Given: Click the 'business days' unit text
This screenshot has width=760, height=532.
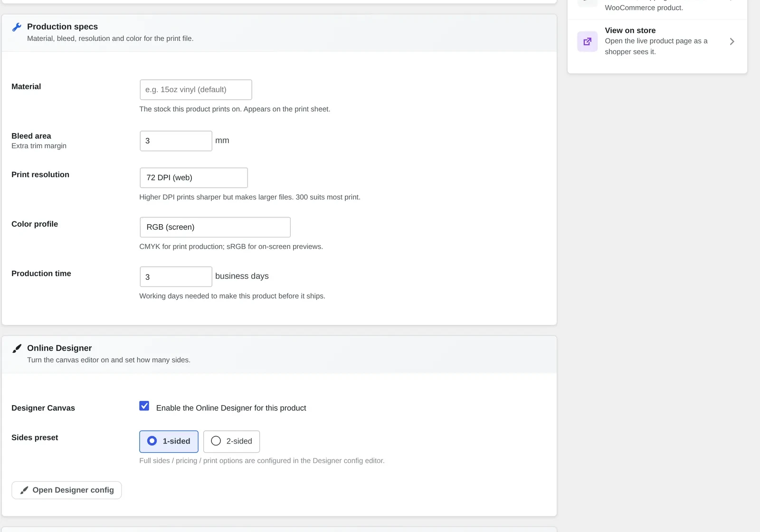Looking at the screenshot, I should (x=242, y=276).
